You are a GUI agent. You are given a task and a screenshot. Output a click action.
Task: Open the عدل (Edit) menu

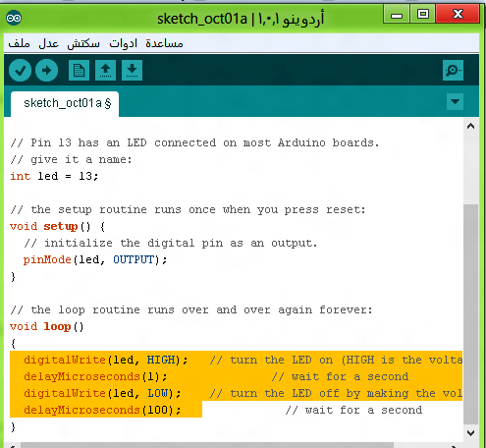pyautogui.click(x=48, y=43)
